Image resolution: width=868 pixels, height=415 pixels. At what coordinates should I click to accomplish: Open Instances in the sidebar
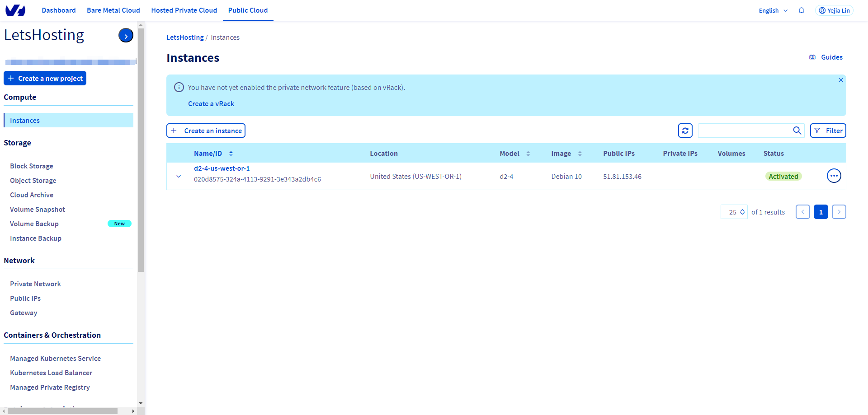pyautogui.click(x=69, y=120)
